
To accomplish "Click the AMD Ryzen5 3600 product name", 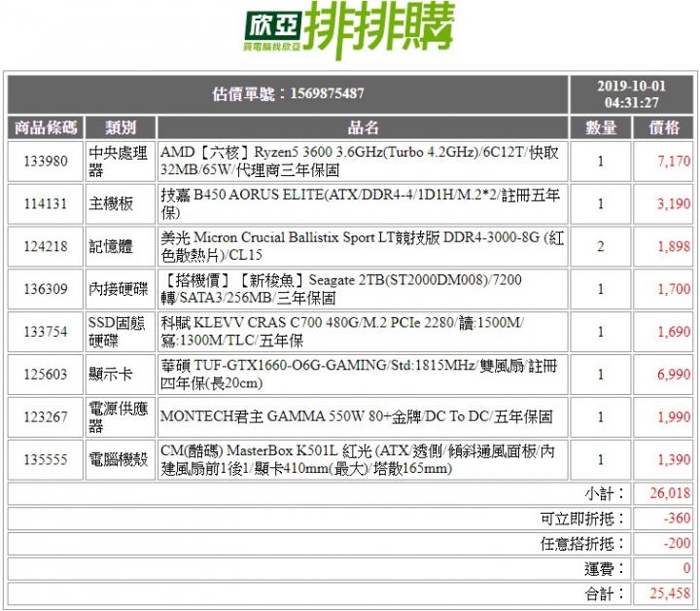I will click(360, 162).
